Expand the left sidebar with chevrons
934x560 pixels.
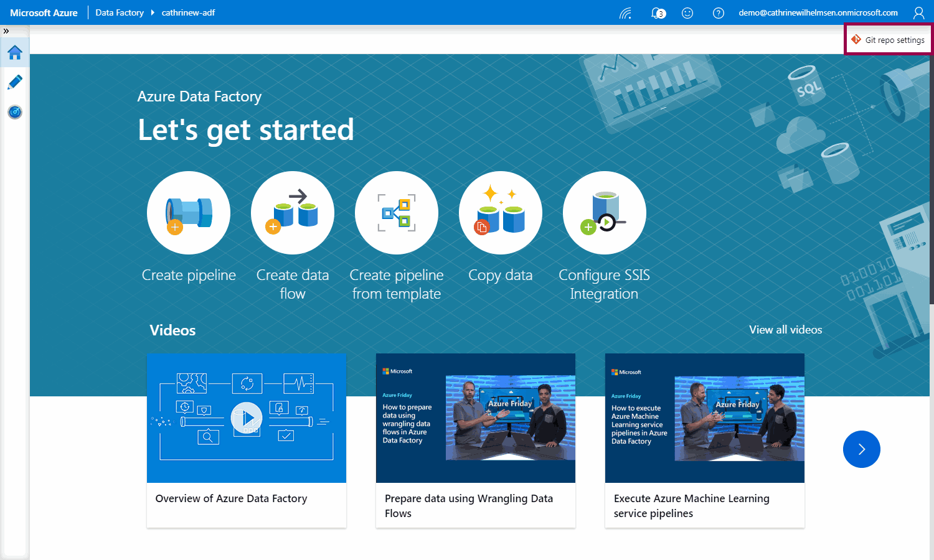tap(6, 30)
